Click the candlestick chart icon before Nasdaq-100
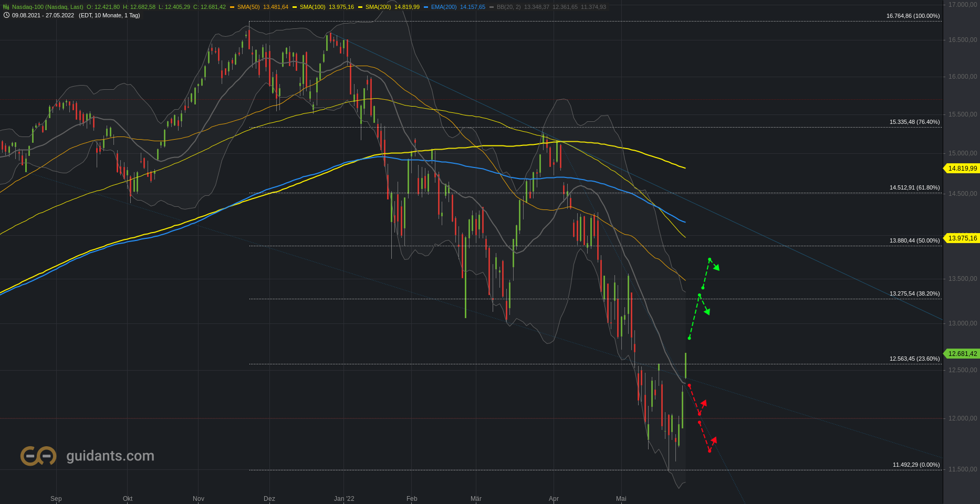This screenshot has width=980, height=504. (6, 7)
